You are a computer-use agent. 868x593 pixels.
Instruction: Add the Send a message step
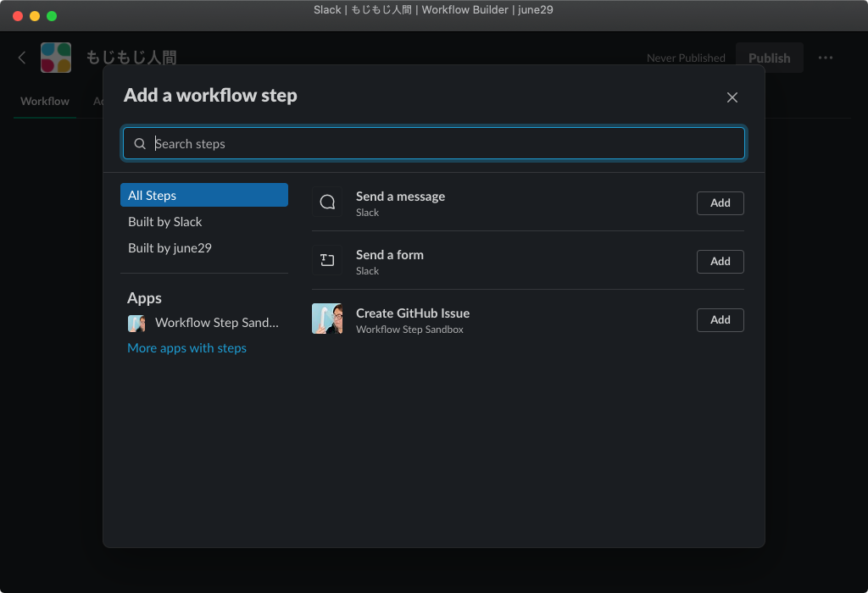point(720,203)
